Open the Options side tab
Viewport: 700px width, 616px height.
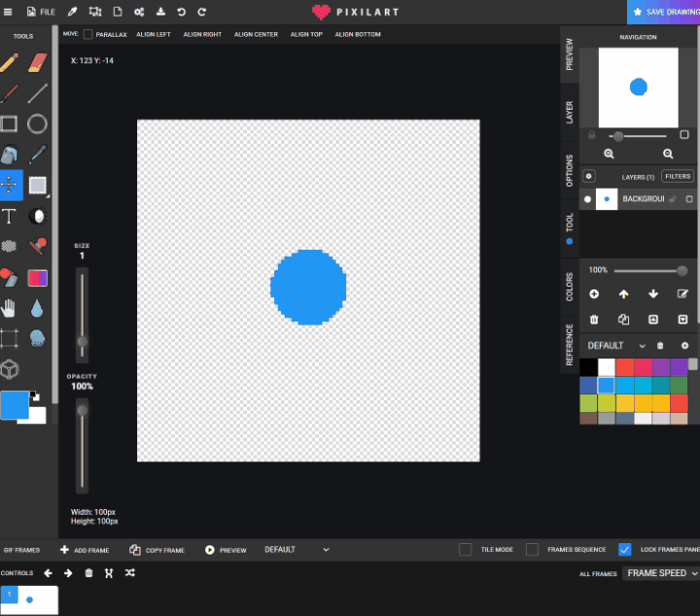coord(569,171)
